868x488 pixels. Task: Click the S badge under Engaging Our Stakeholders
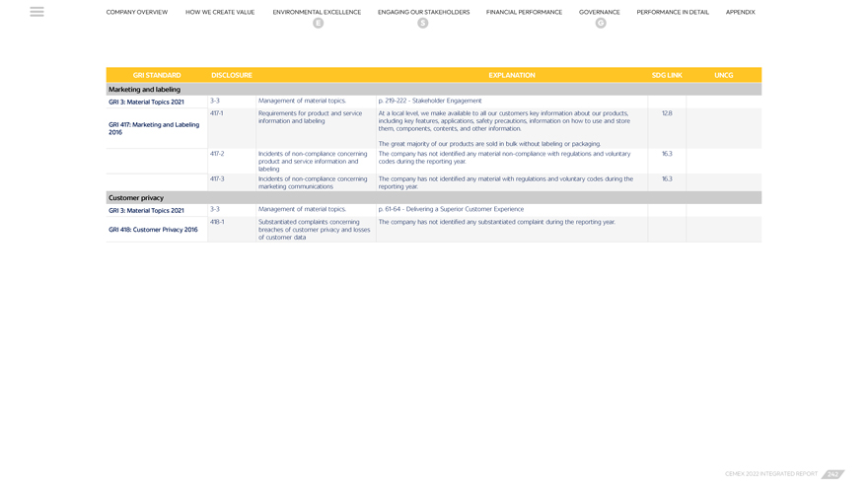click(423, 23)
